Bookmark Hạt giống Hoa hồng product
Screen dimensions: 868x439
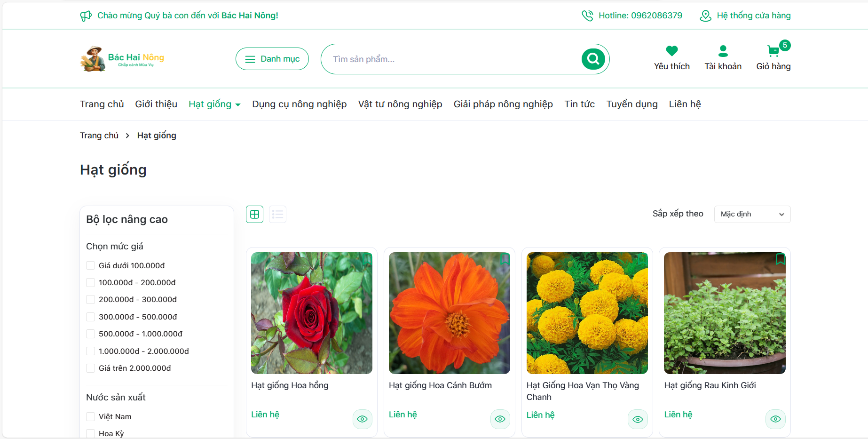(367, 259)
